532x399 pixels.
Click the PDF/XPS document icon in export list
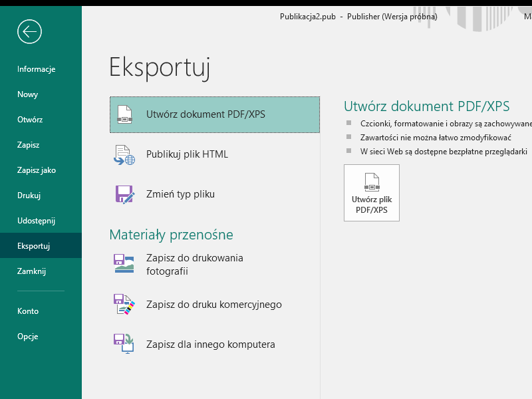click(x=124, y=114)
